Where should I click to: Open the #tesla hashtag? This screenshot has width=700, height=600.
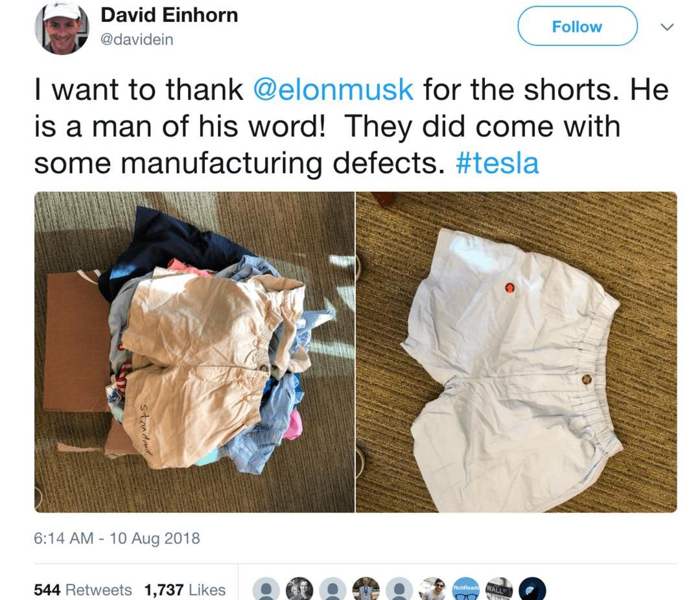click(x=497, y=163)
